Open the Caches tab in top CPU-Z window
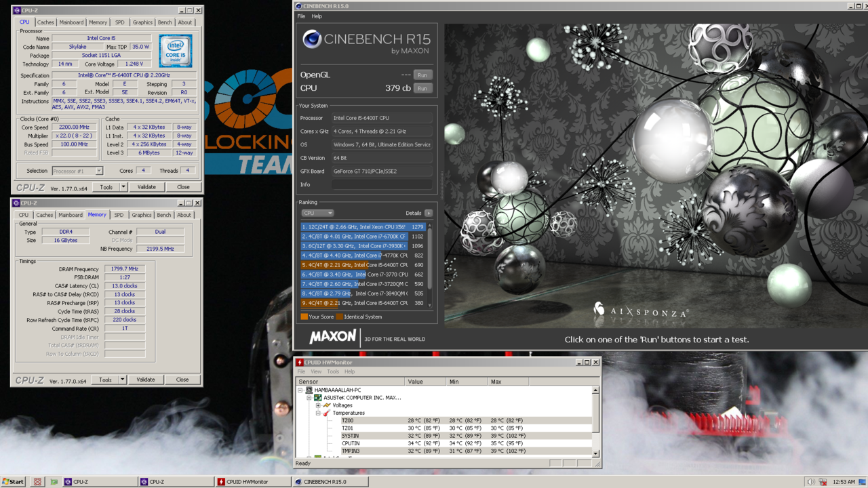Viewport: 868px width, 488px height. [x=45, y=22]
